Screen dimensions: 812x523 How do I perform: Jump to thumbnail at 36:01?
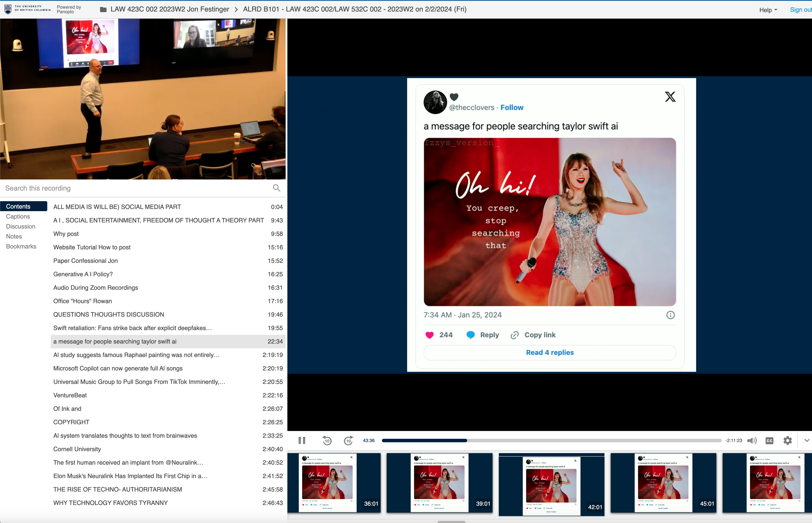tap(334, 483)
